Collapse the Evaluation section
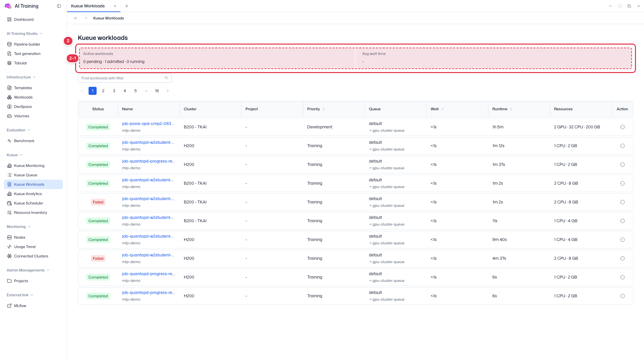The image size is (644, 362). [x=18, y=130]
